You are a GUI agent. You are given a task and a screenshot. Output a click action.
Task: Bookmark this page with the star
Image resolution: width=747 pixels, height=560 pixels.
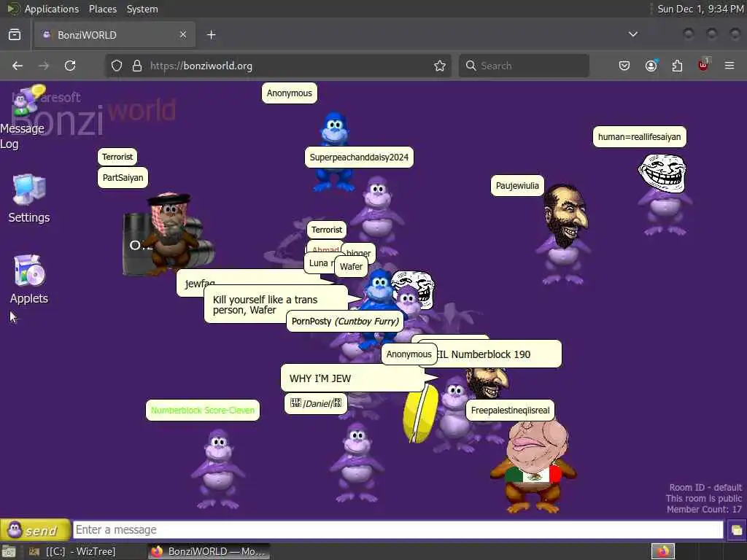tap(440, 66)
